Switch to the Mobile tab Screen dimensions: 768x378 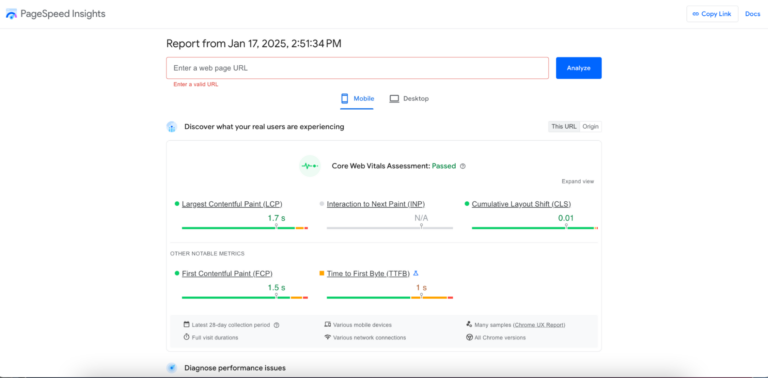click(357, 99)
